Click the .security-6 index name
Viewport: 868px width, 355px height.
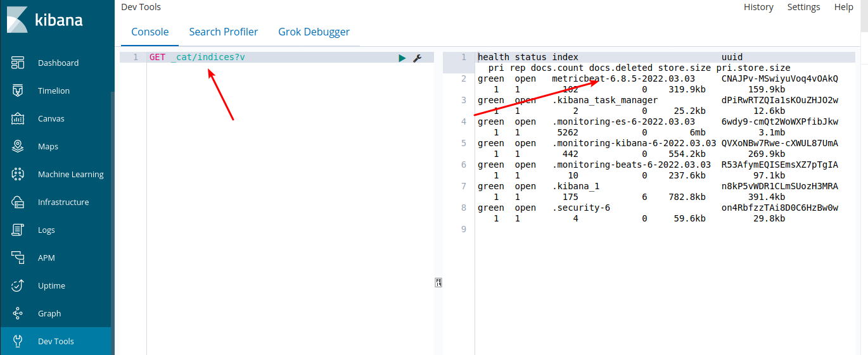click(x=581, y=208)
